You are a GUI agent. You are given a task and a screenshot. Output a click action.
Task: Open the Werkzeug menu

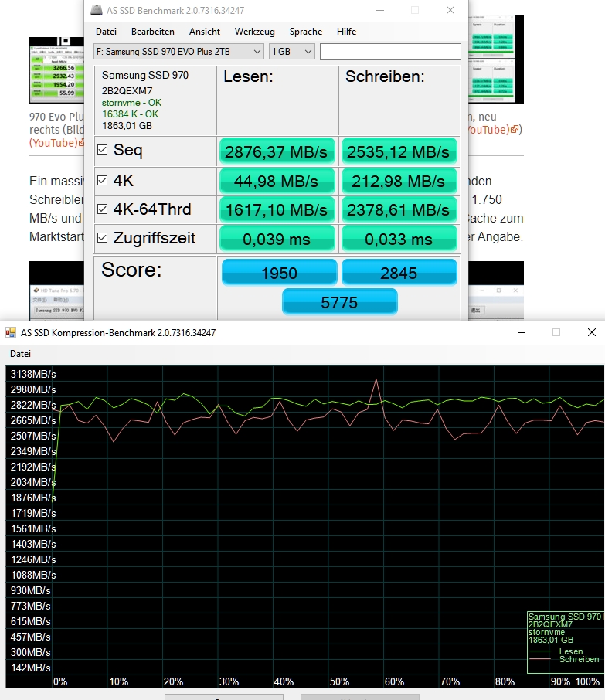[254, 32]
